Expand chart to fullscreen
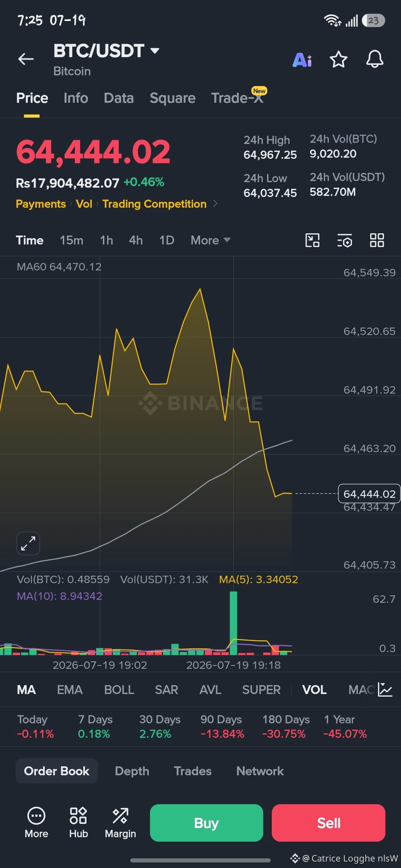401x868 pixels. tap(28, 543)
